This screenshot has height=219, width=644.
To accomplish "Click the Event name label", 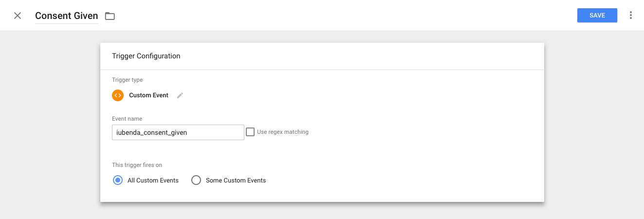I will 127,119.
